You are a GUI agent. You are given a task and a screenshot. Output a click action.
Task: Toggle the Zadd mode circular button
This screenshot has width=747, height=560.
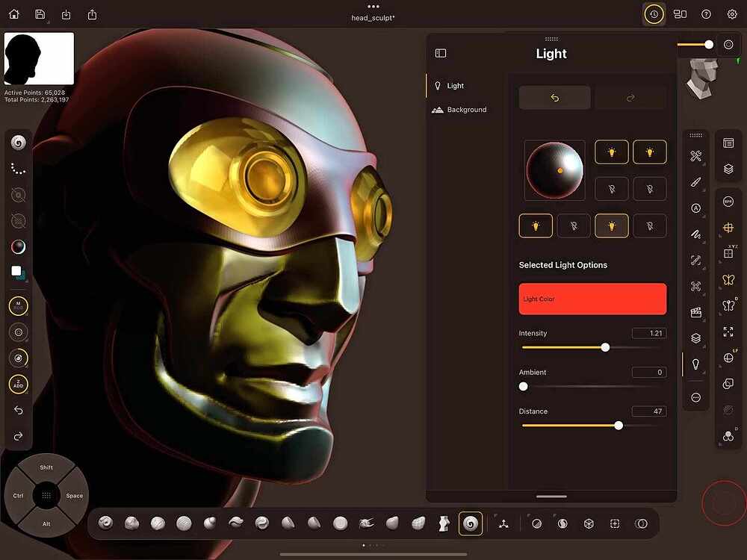pos(18,385)
